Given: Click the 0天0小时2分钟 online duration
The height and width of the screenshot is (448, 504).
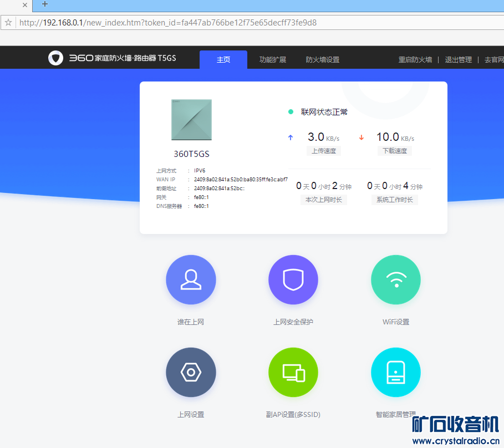Looking at the screenshot, I should point(324,186).
